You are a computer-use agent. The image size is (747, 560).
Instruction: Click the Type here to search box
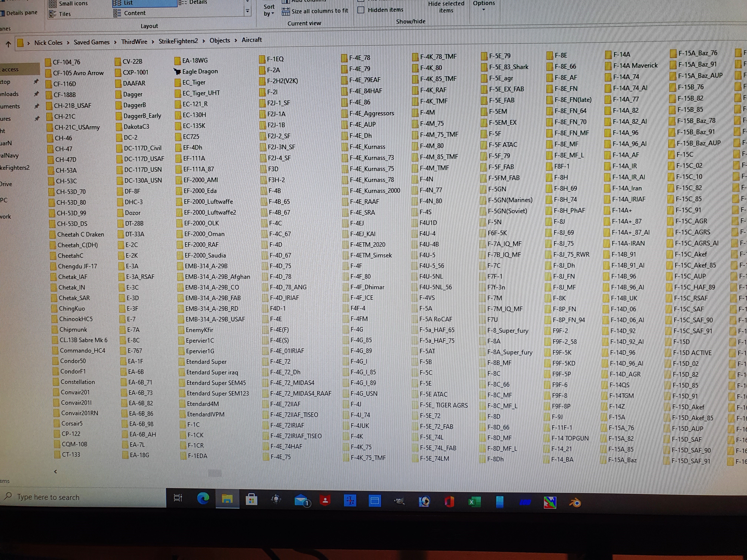click(83, 497)
